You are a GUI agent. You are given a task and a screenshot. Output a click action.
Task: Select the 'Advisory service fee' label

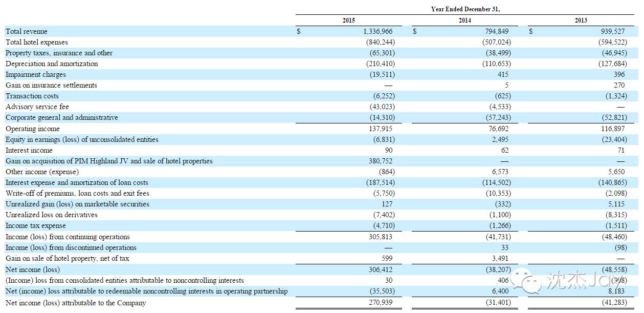coord(37,107)
